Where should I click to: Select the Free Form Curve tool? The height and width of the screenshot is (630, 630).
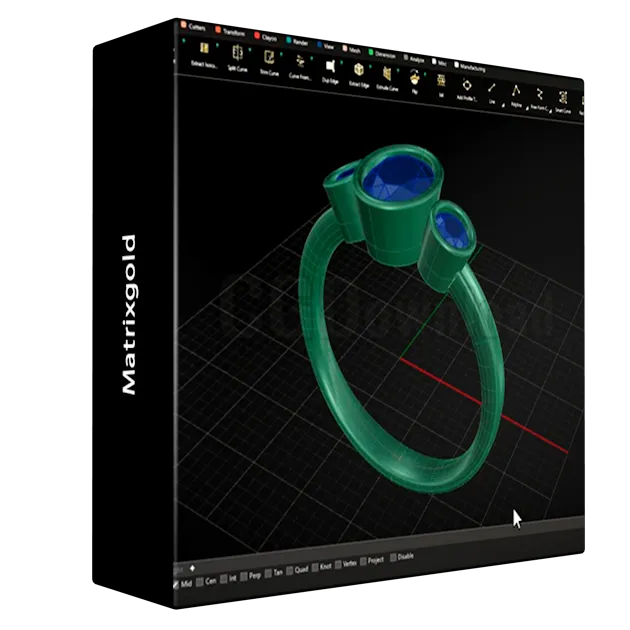coord(539,100)
